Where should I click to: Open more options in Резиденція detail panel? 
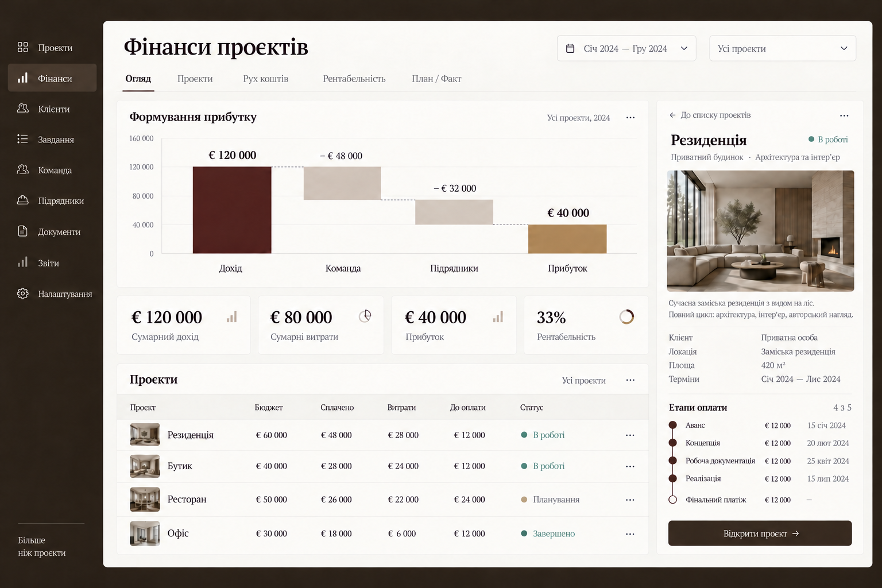point(844,115)
